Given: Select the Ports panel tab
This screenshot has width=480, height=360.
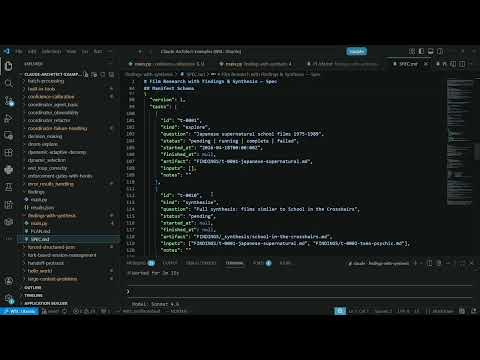Looking at the screenshot, I should [262, 263].
